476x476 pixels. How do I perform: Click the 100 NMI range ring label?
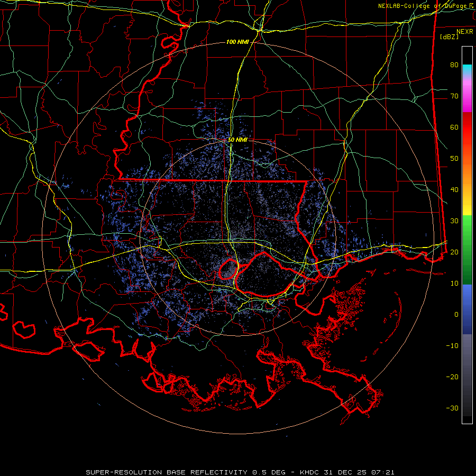point(237,42)
